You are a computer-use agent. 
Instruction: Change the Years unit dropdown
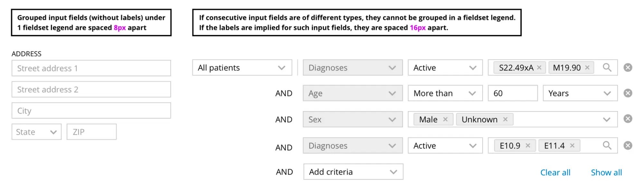(580, 93)
